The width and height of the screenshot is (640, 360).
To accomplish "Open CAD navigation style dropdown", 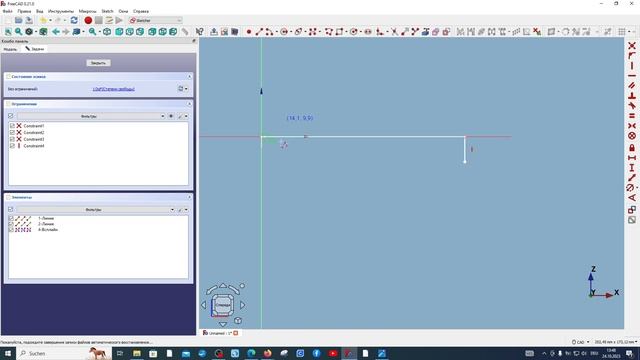I will point(581,342).
